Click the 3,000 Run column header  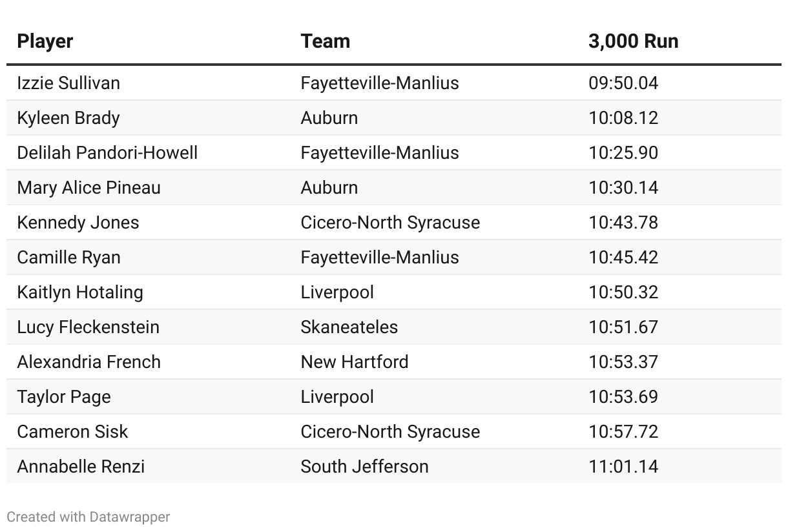click(x=633, y=41)
